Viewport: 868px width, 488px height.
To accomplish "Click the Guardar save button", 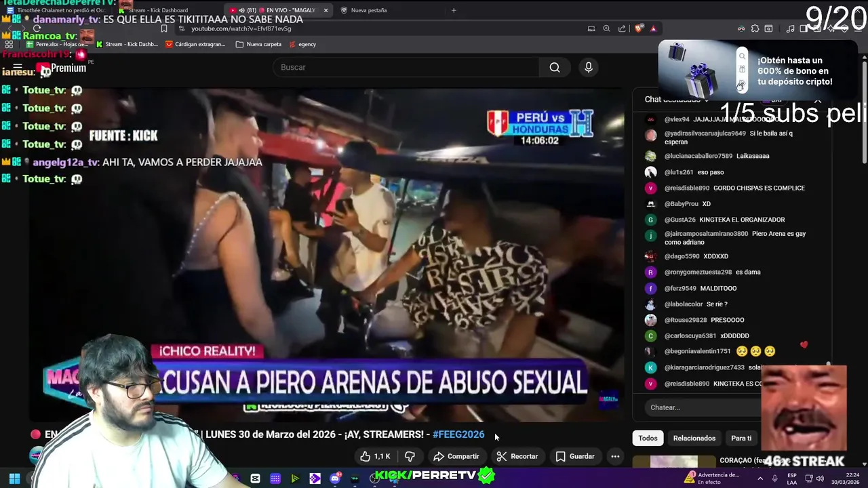I will point(575,456).
